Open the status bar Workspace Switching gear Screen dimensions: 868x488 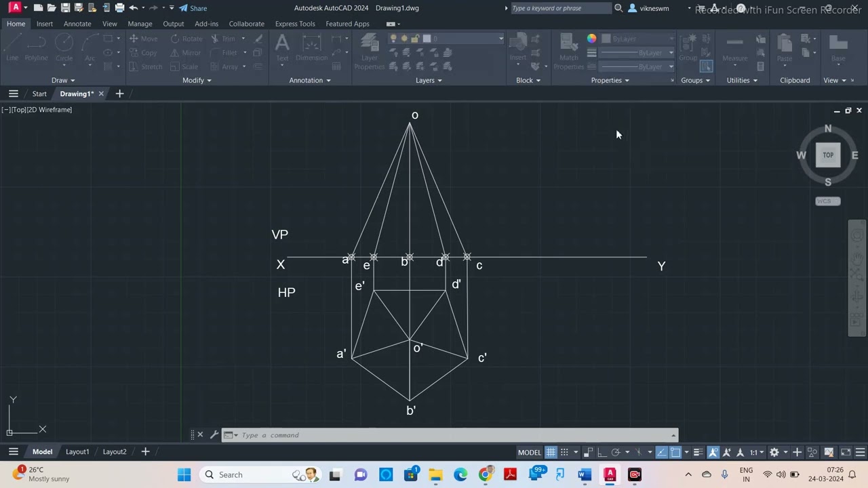coord(774,452)
